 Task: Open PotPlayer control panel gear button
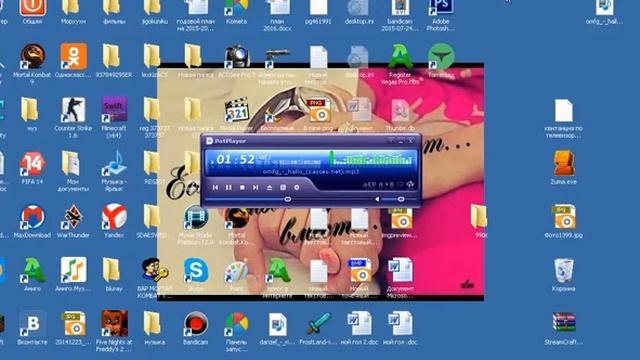(297, 187)
